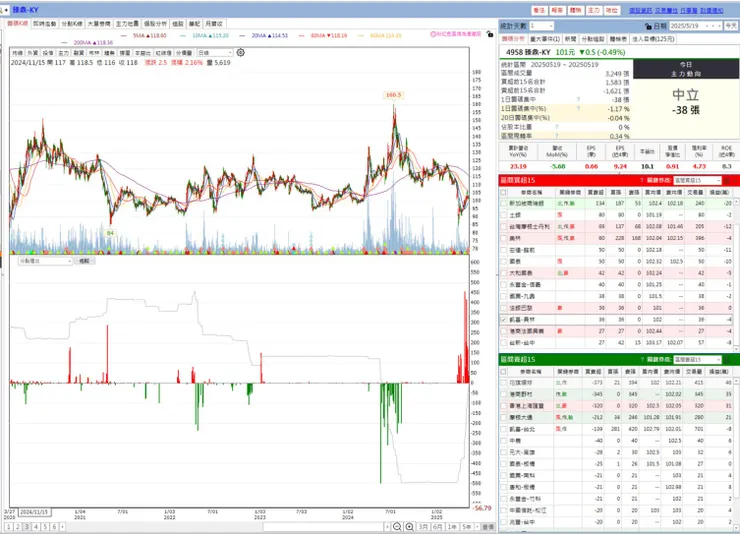Viewport: 740px width, 534px height.
Task: Click 融資 button in chart toolbar
Action: 79,53
